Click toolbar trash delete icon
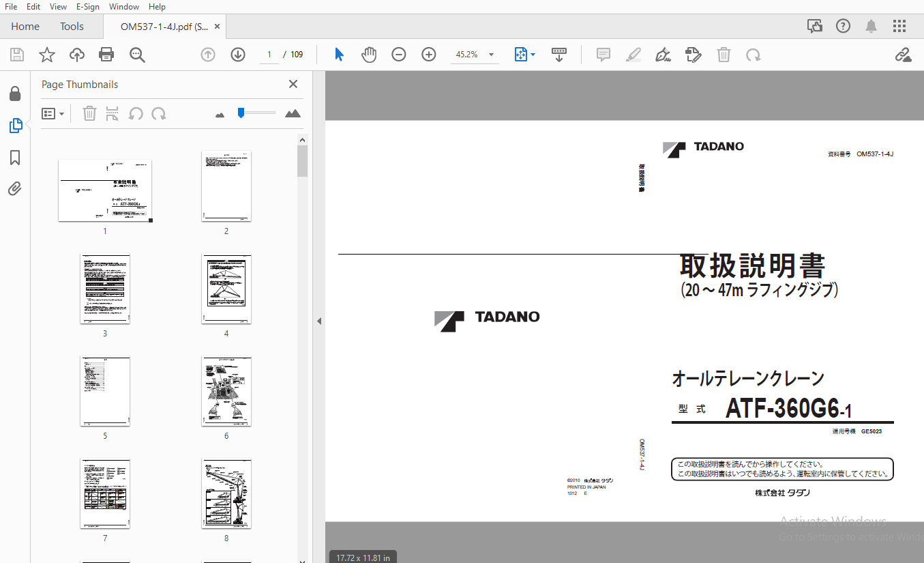Image resolution: width=924 pixels, height=563 pixels. [x=724, y=55]
